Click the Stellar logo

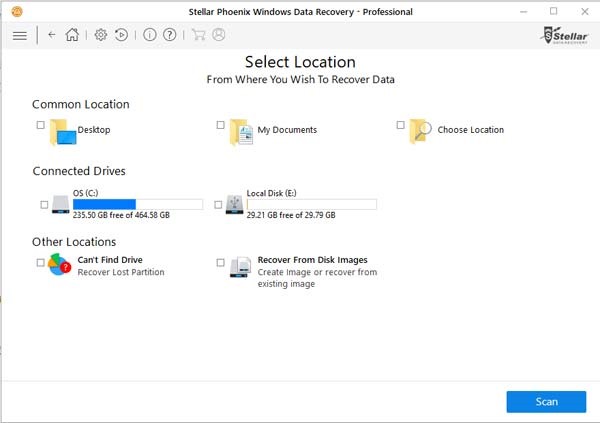[x=564, y=35]
